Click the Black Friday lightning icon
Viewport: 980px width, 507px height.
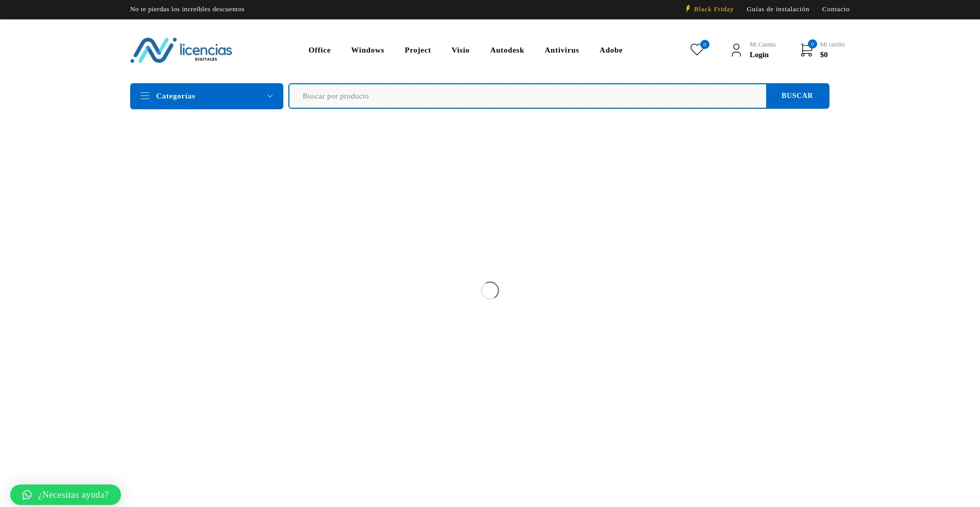click(x=688, y=9)
